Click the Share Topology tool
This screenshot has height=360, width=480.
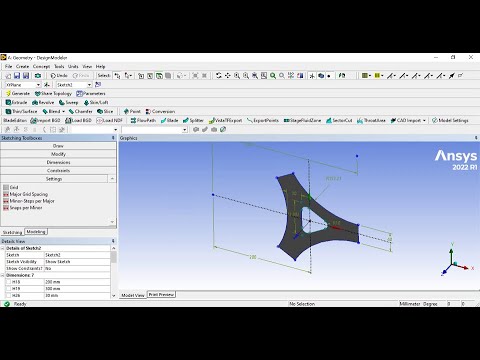point(53,94)
